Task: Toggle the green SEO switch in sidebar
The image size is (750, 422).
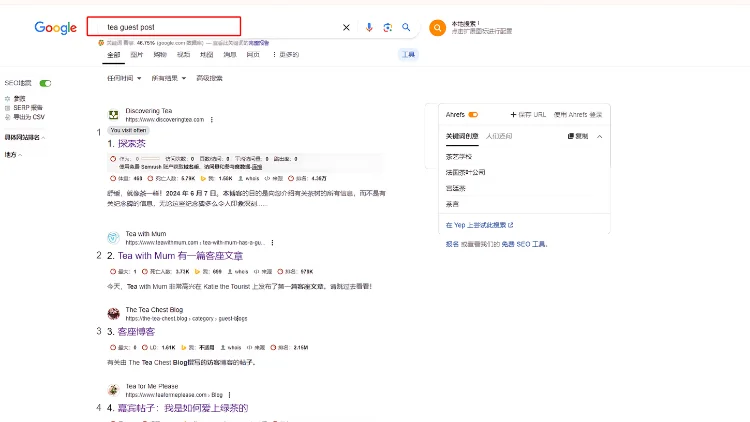Action: (x=45, y=83)
